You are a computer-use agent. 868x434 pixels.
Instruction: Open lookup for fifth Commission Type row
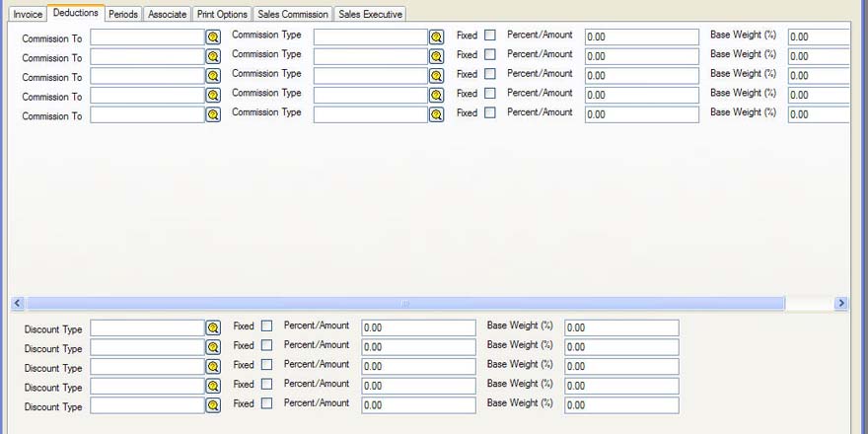(x=436, y=114)
